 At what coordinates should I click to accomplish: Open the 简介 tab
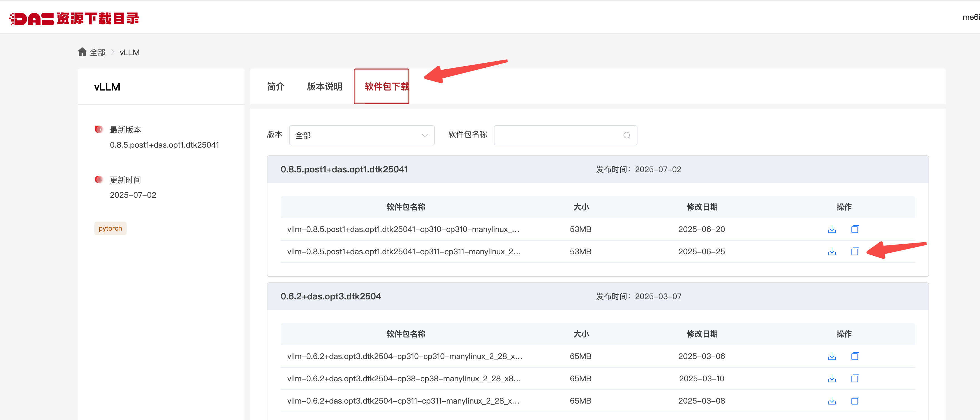click(275, 86)
